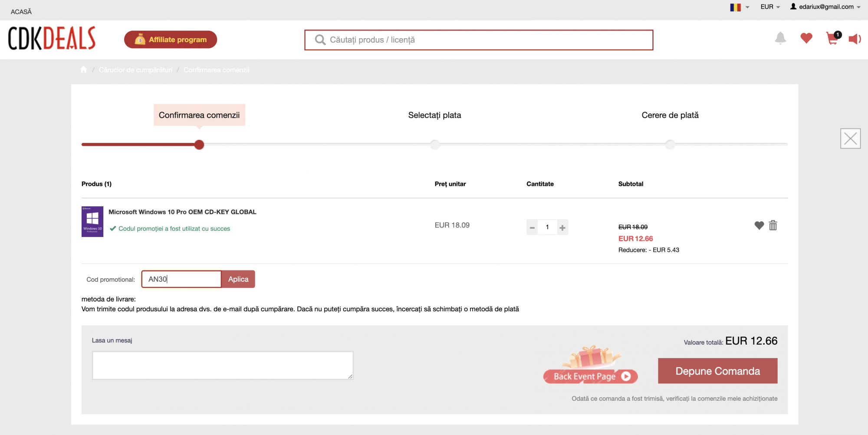This screenshot has height=435, width=868.
Task: Click the Cerere de plată progress dot
Action: [x=670, y=145]
